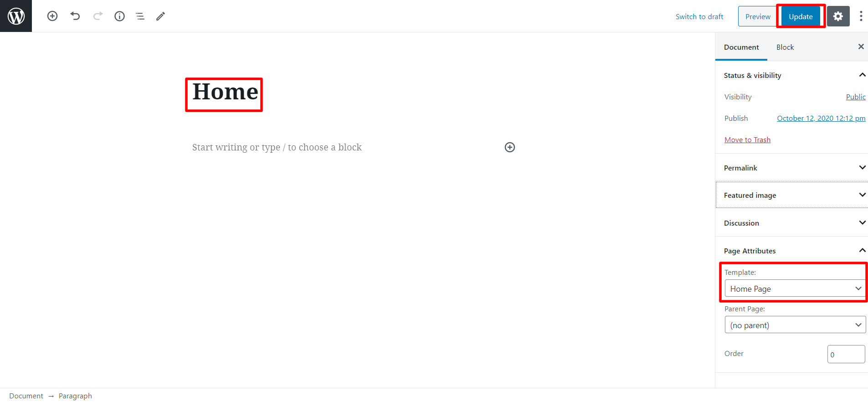The width and height of the screenshot is (868, 402).
Task: Toggle settings sidebar with gear icon
Action: (x=838, y=16)
